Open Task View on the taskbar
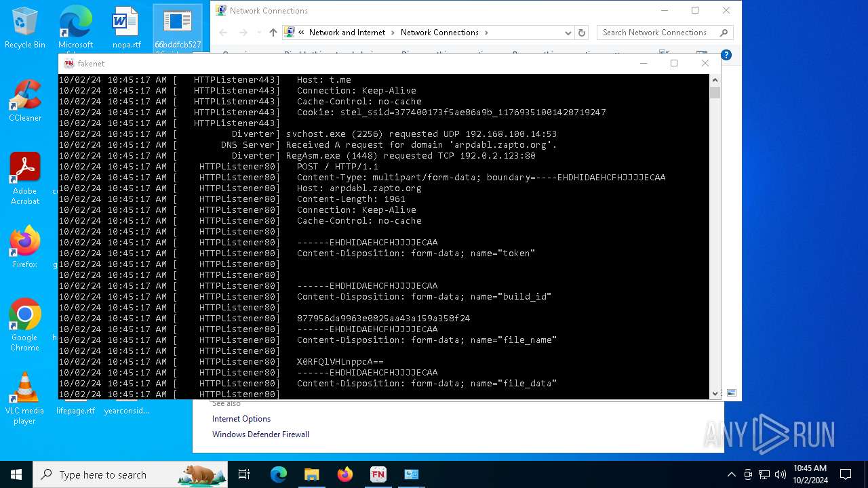Image resolution: width=868 pixels, height=488 pixels. click(x=244, y=474)
